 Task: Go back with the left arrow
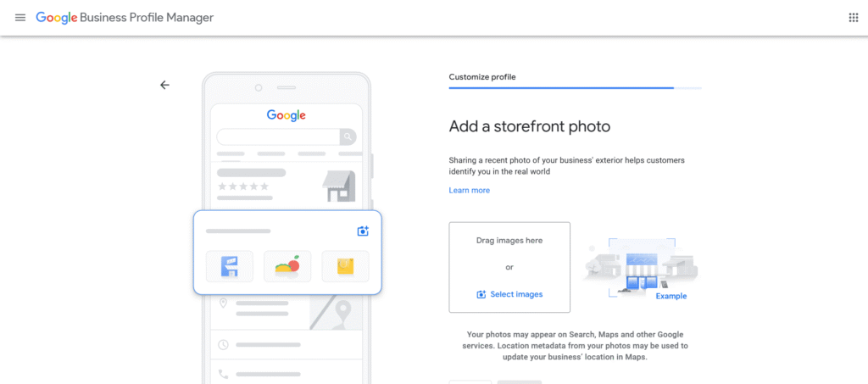coord(164,85)
